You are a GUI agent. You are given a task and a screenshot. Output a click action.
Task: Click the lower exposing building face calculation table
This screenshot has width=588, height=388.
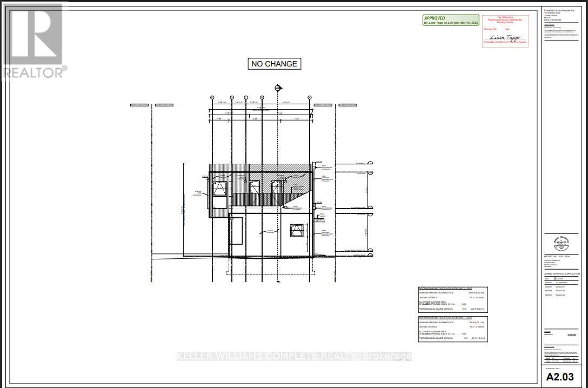(452, 329)
